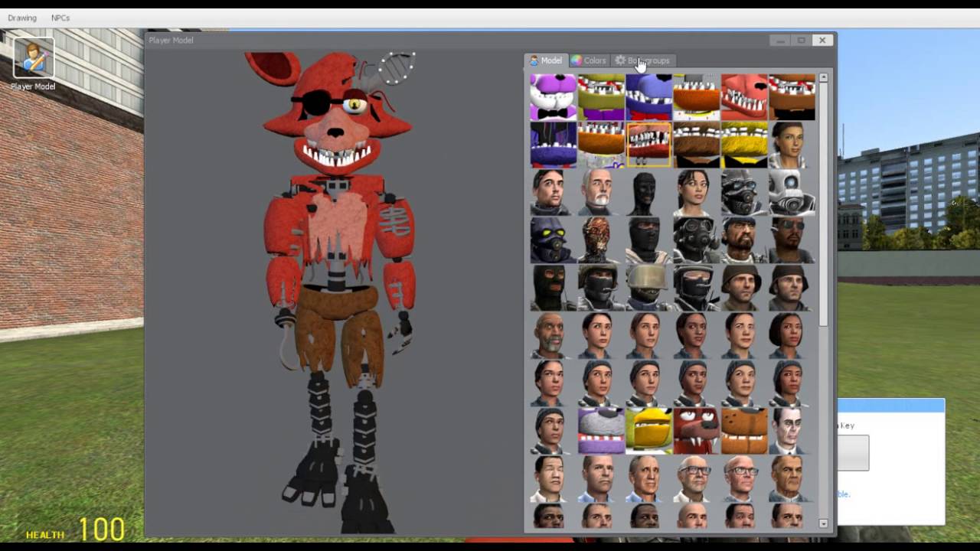Choose the freckled orange-brown bear snout model
Viewport: 980px width, 551px height.
click(x=743, y=429)
